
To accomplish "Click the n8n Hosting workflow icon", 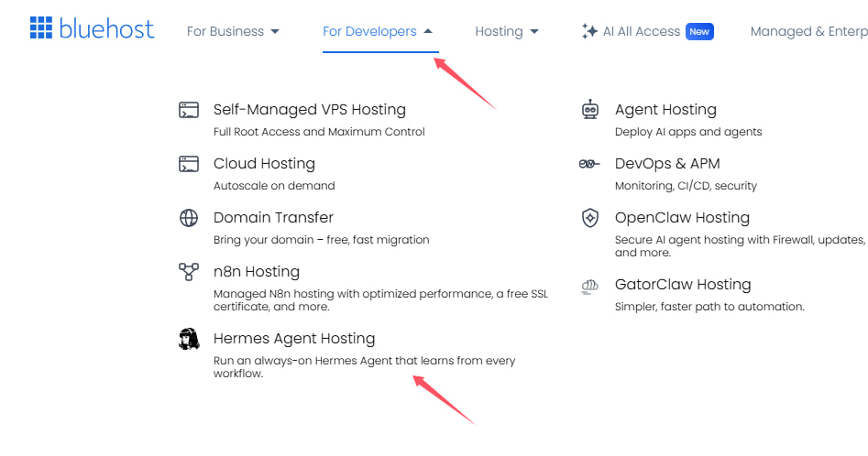I will [189, 271].
